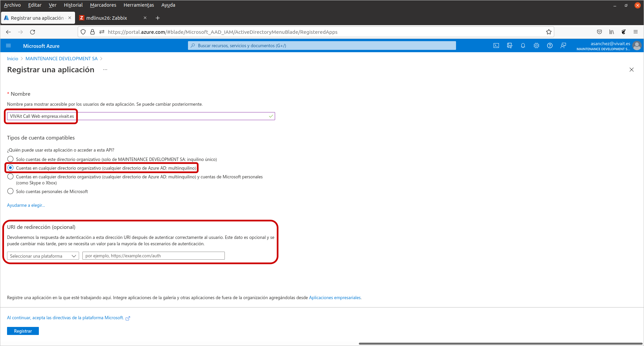The image size is (644, 346).
Task: Open Microsoft platform policies link
Action: point(68,318)
